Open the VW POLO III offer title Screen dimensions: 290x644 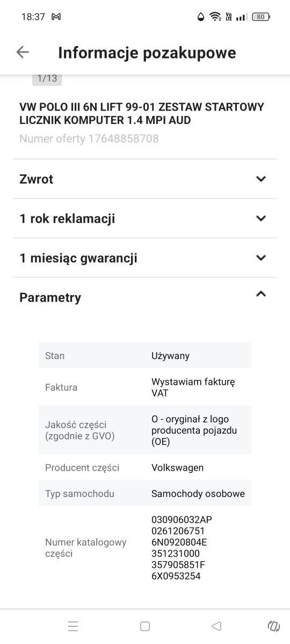[142, 114]
